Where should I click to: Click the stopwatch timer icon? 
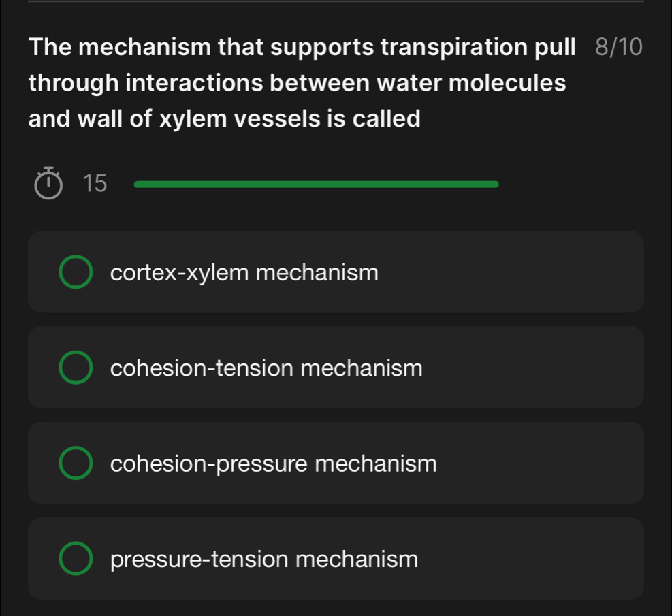[x=48, y=183]
